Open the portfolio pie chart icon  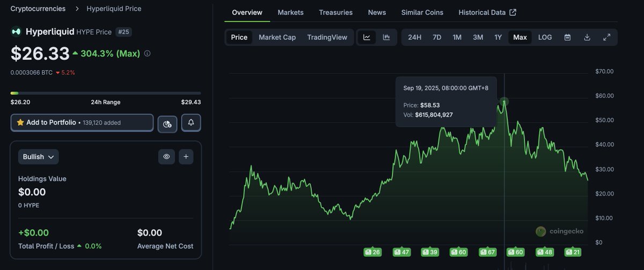tap(167, 124)
